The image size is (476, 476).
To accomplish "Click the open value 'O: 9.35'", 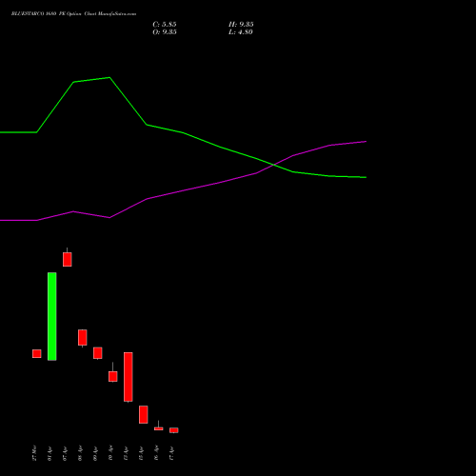I will pyautogui.click(x=165, y=32).
